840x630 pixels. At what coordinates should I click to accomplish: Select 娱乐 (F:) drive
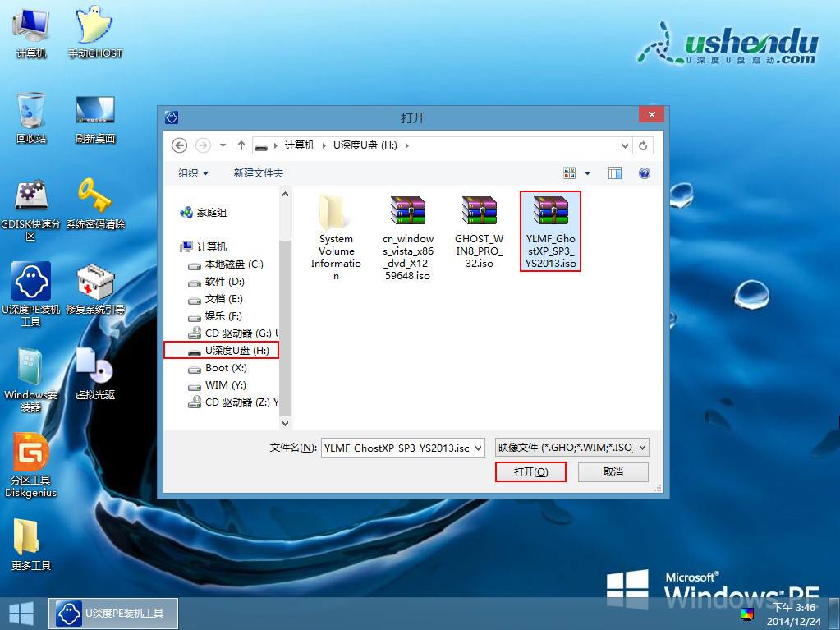pos(215,315)
